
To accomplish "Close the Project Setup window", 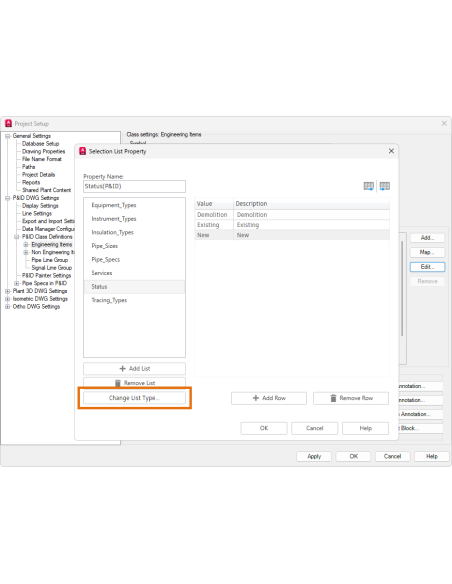I will 444,123.
